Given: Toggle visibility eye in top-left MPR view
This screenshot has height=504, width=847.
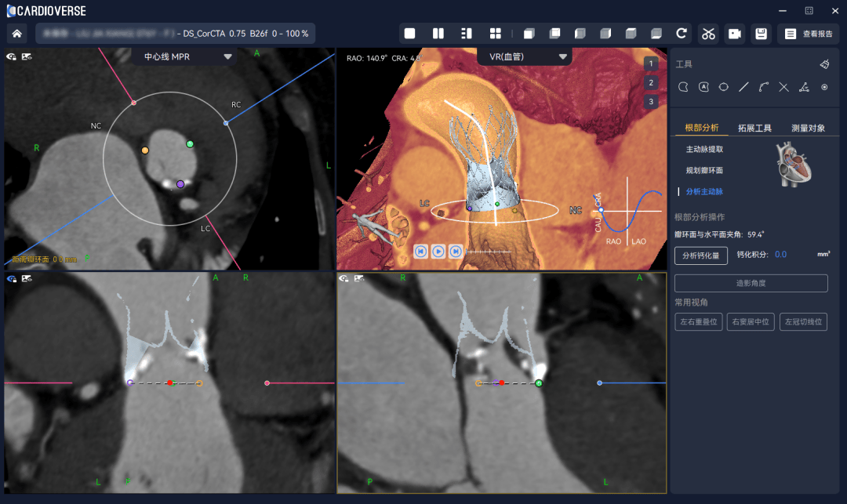Looking at the screenshot, I should point(13,56).
